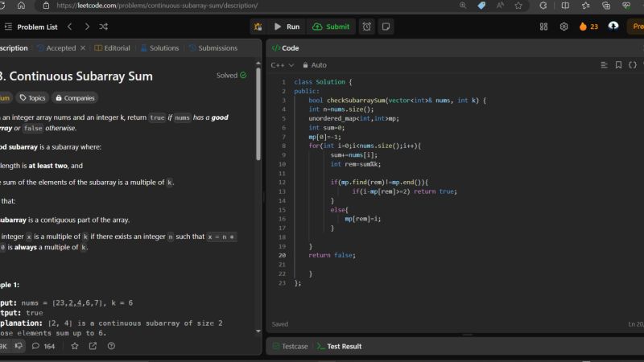Click the bookmark icon in code editor

[618, 65]
